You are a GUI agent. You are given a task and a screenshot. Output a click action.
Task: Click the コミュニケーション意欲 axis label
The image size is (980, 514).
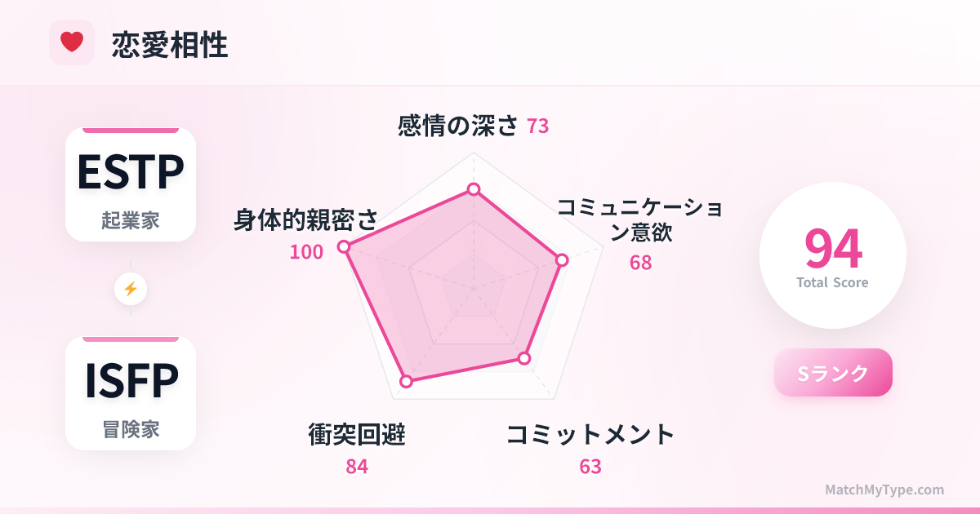[640, 219]
